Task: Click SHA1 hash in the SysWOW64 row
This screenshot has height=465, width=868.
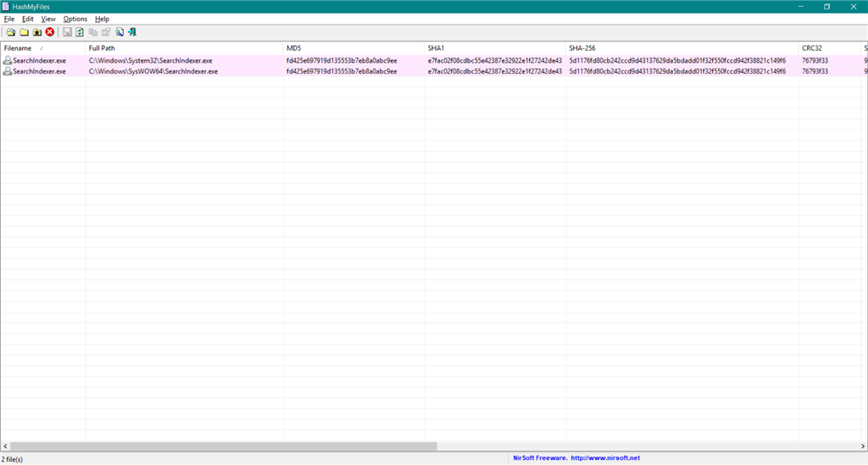Action: (495, 71)
